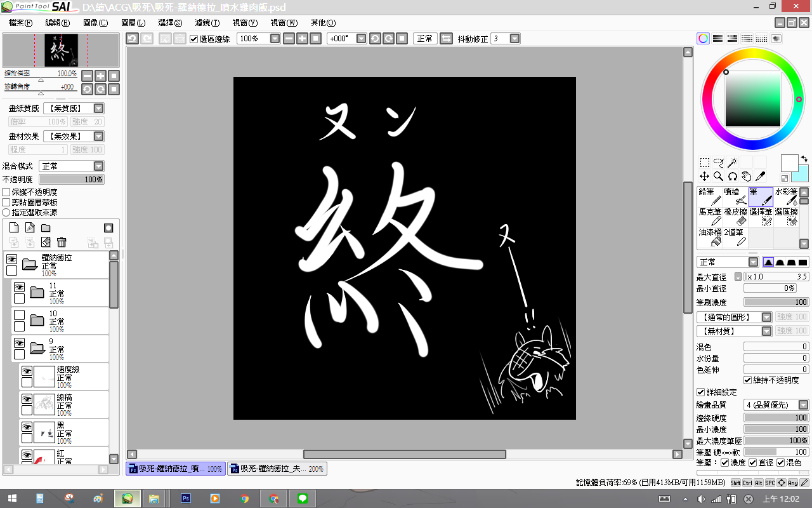This screenshot has height=508, width=812.
Task: Open the 濾鏡 menu
Action: [207, 23]
